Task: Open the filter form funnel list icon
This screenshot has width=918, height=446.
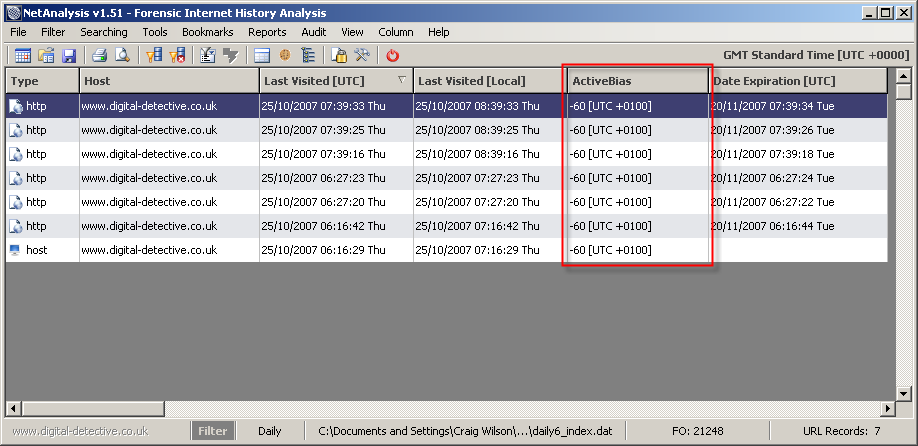Action: [208, 56]
